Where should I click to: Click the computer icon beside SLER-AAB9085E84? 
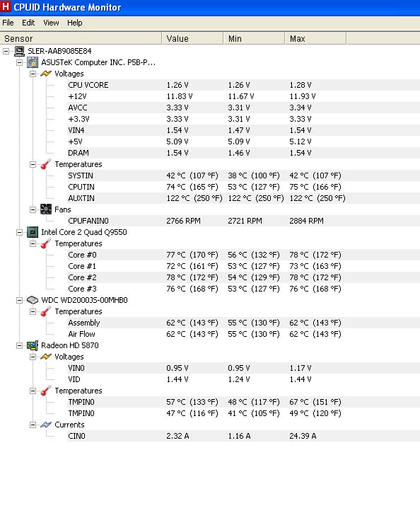pos(19,51)
